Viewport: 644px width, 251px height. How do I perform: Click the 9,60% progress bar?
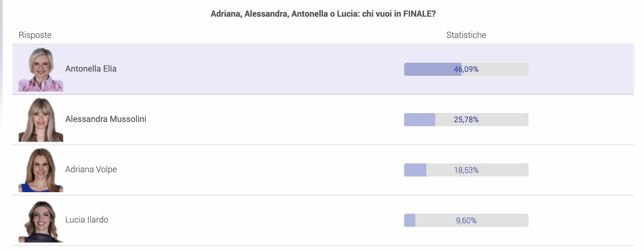click(x=466, y=220)
